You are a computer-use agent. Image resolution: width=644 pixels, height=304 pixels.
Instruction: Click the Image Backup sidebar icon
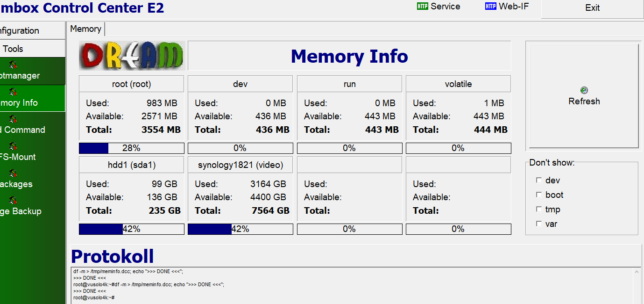[x=13, y=201]
